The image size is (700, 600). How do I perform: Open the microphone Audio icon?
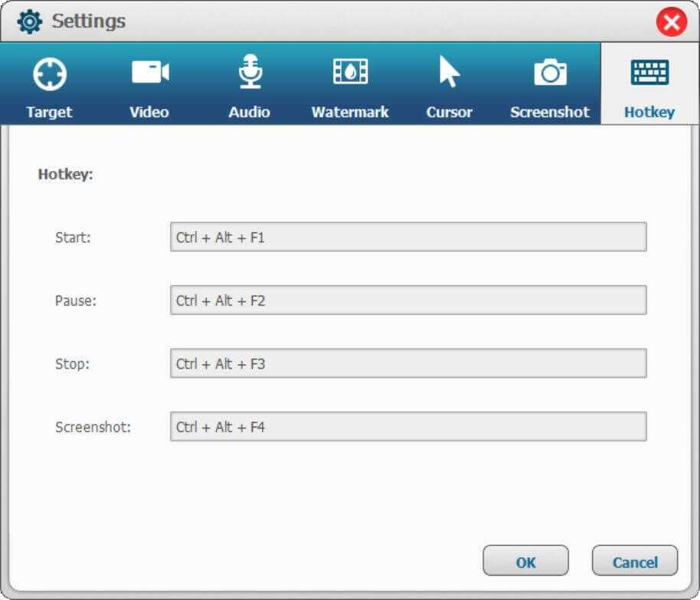coord(250,72)
